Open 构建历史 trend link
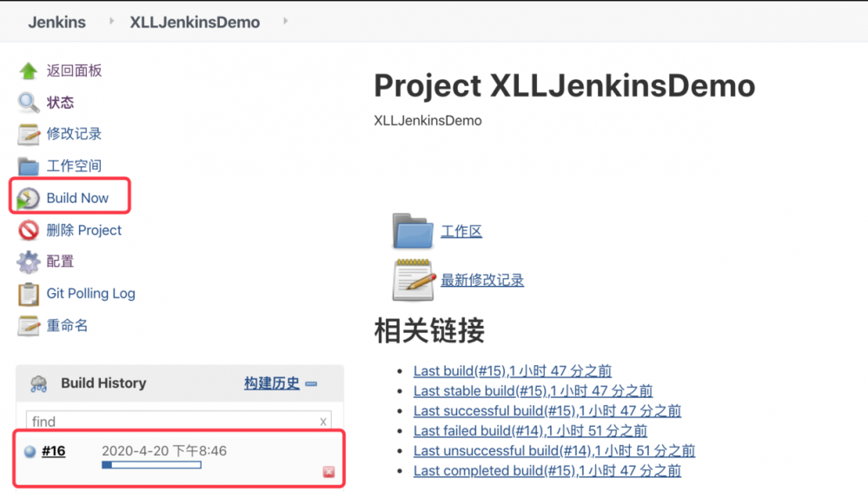Viewport: 868px width, 492px height. [x=272, y=383]
